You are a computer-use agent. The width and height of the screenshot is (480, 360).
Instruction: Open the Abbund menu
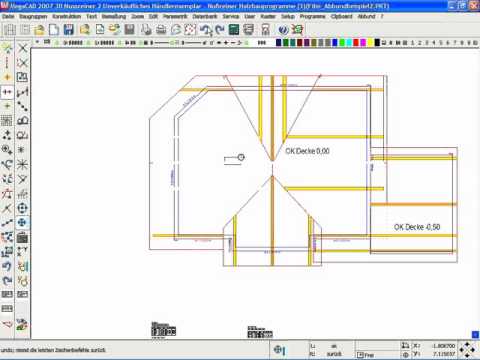point(366,16)
